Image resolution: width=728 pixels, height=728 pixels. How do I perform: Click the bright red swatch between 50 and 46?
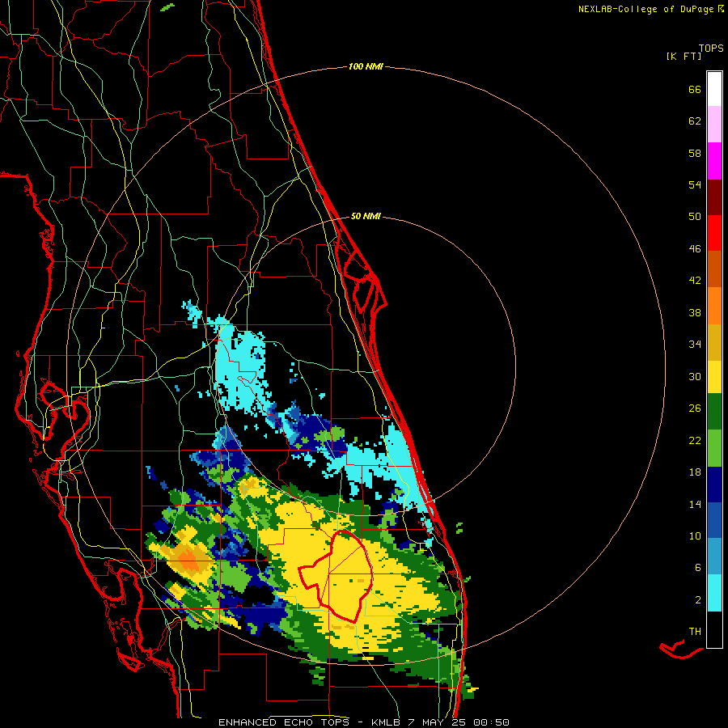[714, 233]
